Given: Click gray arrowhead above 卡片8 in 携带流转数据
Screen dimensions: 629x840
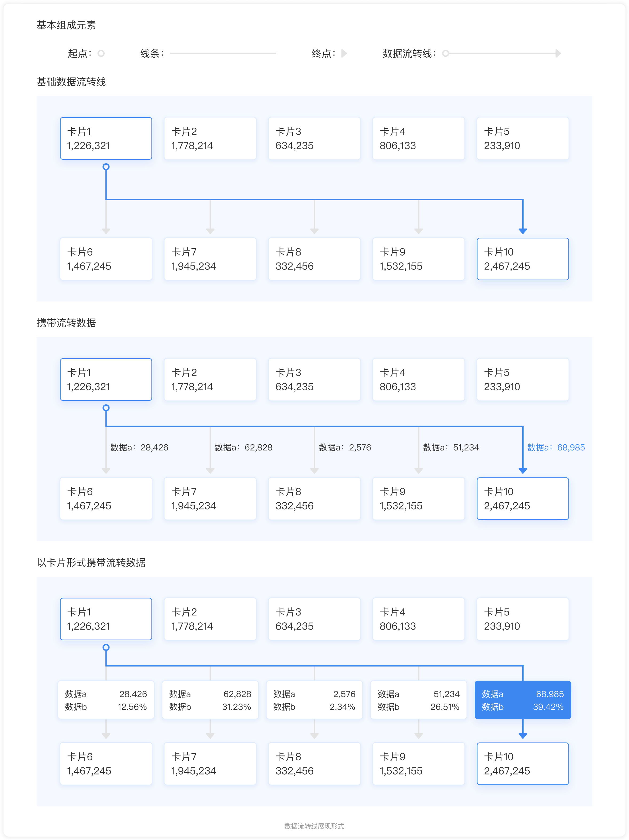Looking at the screenshot, I should coord(314,471).
